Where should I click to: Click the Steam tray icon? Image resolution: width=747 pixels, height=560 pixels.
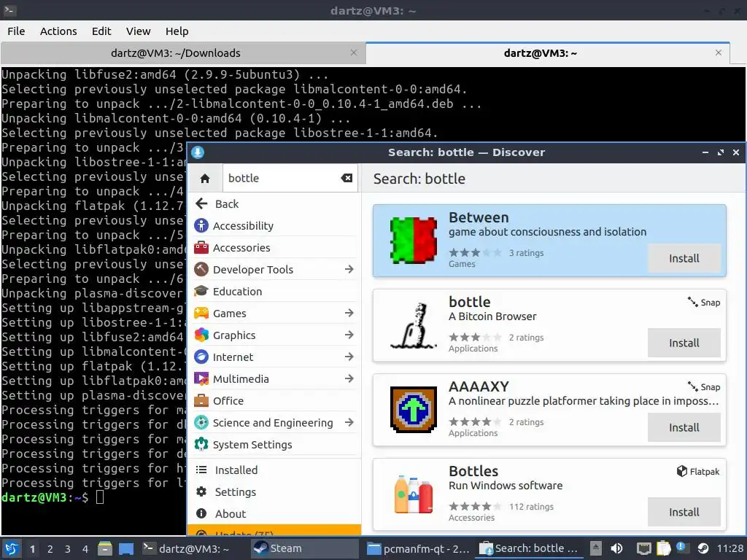703,548
